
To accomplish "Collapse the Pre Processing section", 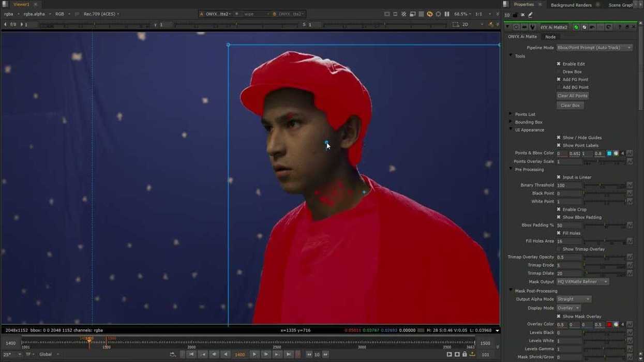I will tap(511, 170).
